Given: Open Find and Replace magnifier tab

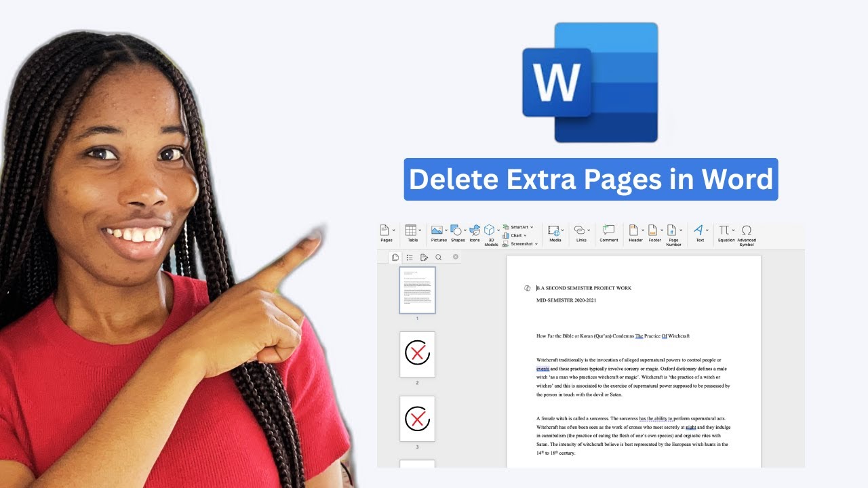Looking at the screenshot, I should pos(439,258).
